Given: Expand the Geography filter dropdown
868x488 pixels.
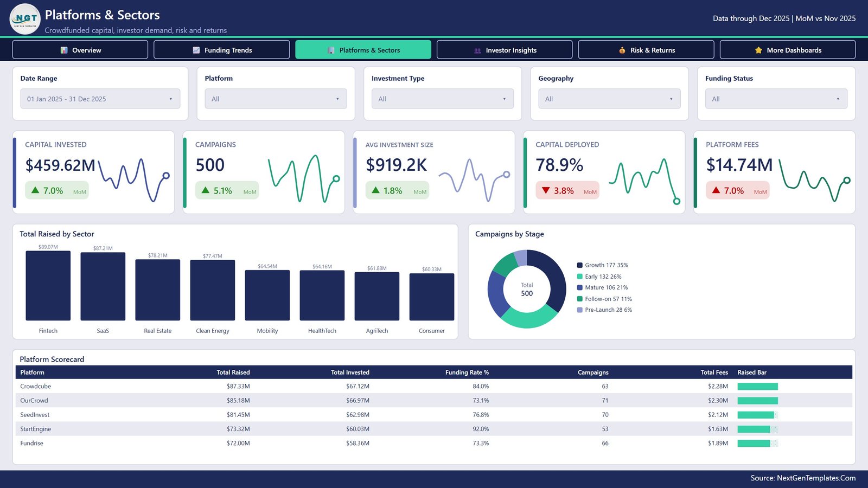Looking at the screenshot, I should coord(609,99).
